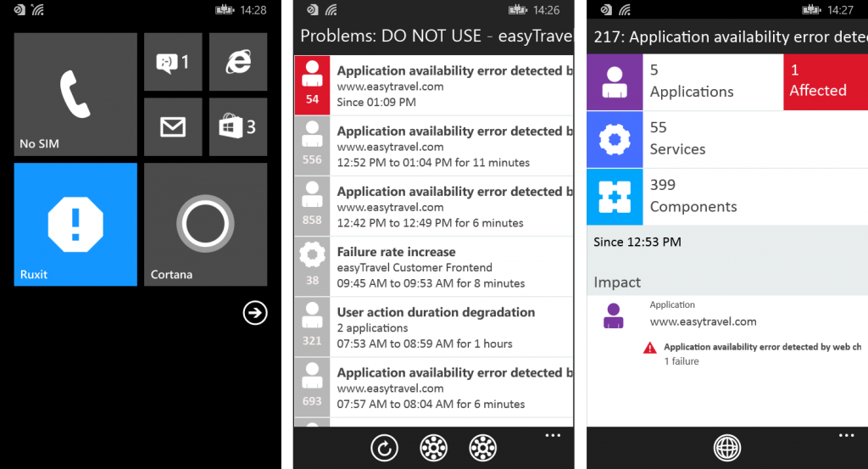Screen dimensions: 868x469
Task: Select the red problem icon numbered 54
Action: tap(312, 85)
